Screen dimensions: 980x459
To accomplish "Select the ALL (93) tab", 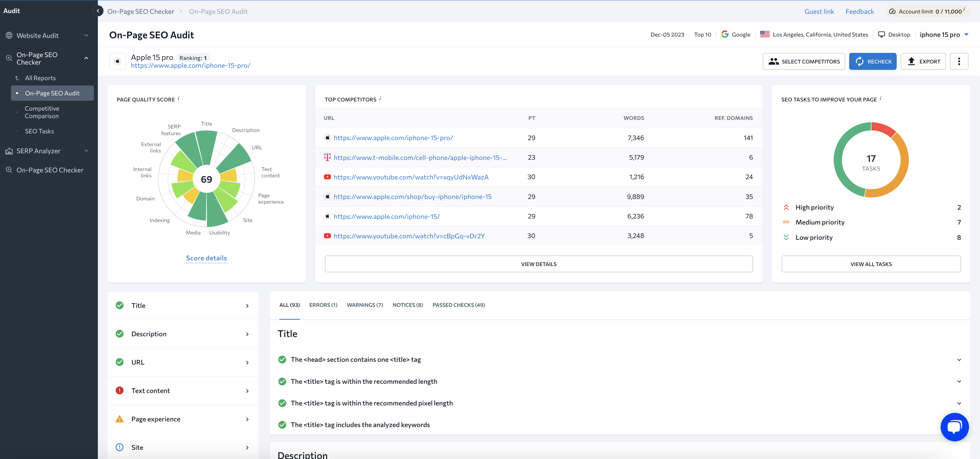I will coord(289,305).
